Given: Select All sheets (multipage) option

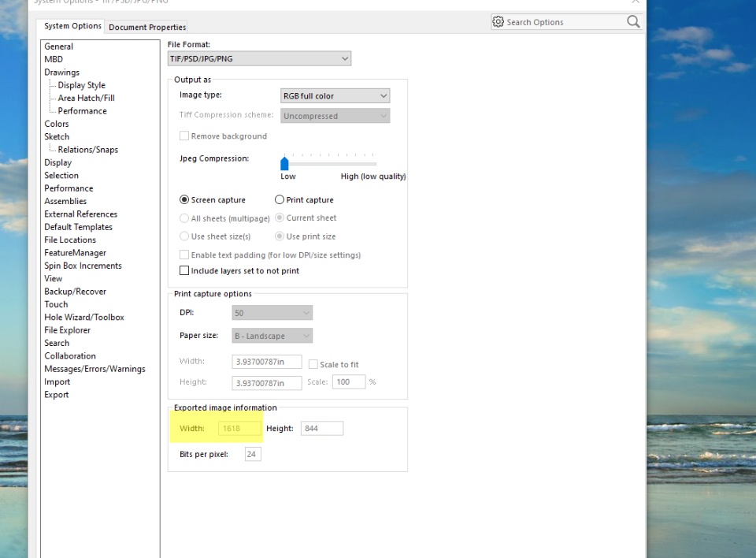Looking at the screenshot, I should click(184, 218).
